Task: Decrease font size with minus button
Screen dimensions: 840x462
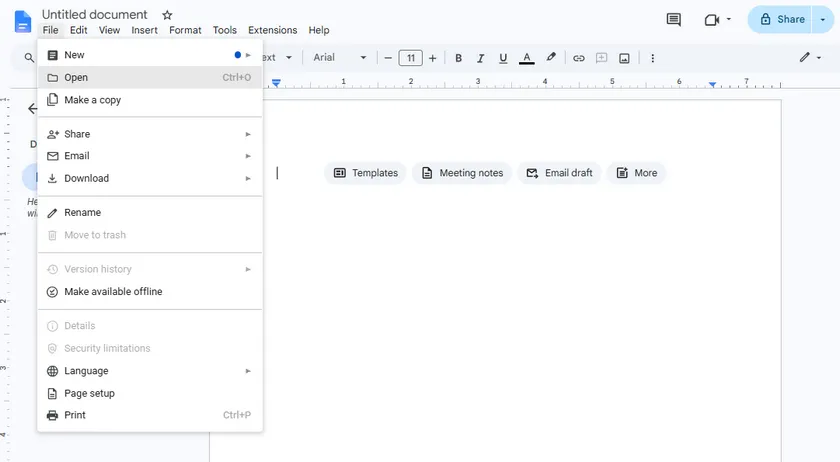Action: tap(388, 58)
